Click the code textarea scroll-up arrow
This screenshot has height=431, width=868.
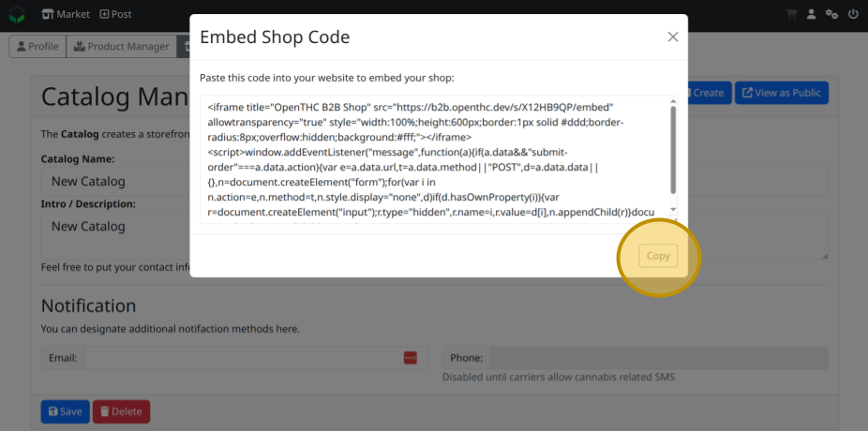(673, 101)
